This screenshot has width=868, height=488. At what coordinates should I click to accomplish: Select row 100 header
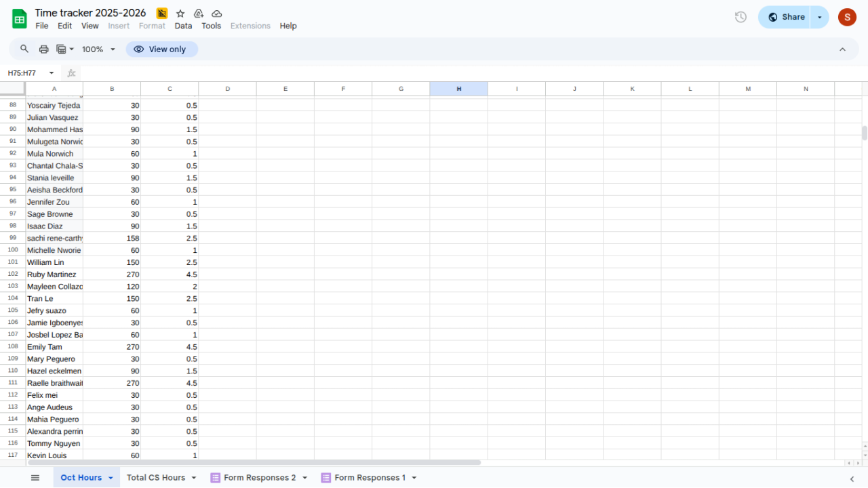(x=13, y=250)
